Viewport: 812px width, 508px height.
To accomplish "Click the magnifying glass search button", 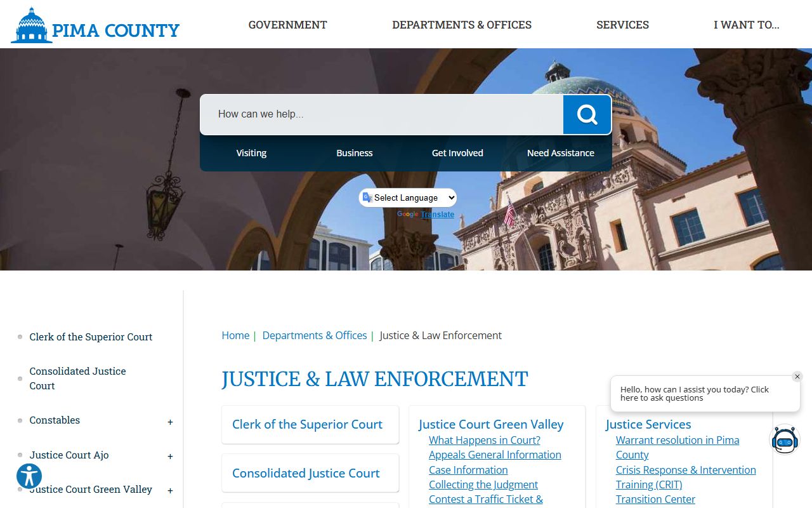I will [x=587, y=114].
